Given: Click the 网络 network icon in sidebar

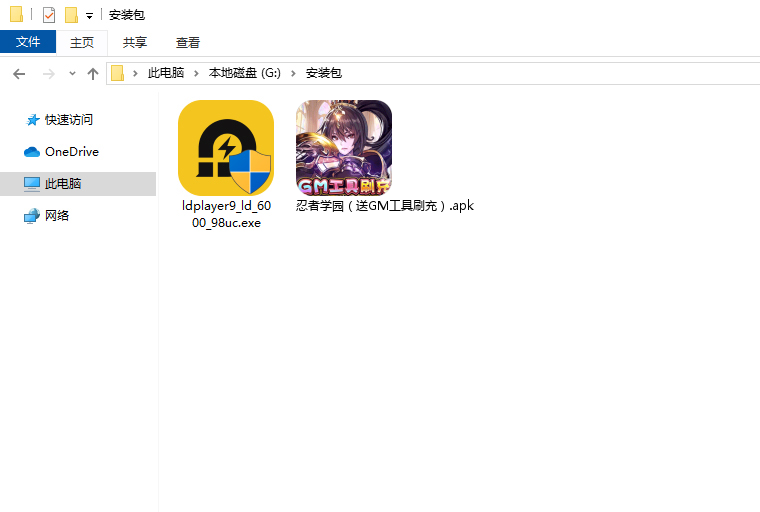Looking at the screenshot, I should (32, 216).
